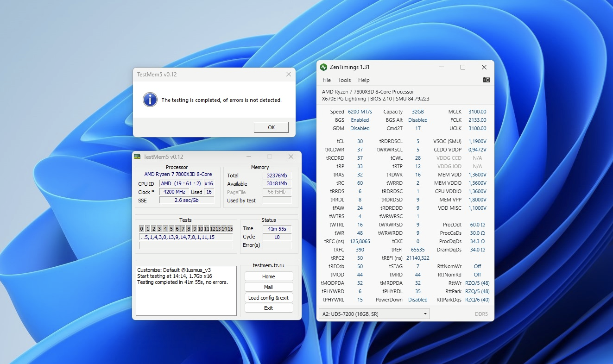Click the DDR5 label in ZenTimings

pos(481,314)
